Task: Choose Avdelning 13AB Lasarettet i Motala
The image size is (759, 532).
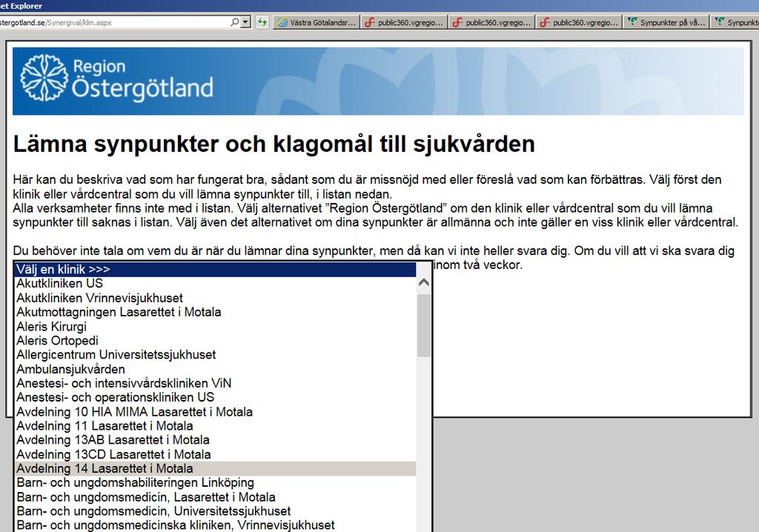Action: tap(216, 439)
